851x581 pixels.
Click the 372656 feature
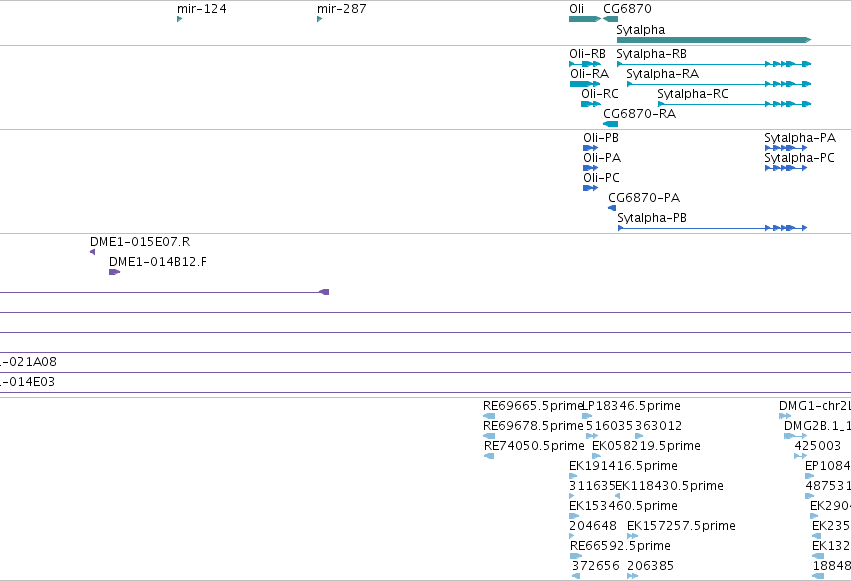(576, 576)
